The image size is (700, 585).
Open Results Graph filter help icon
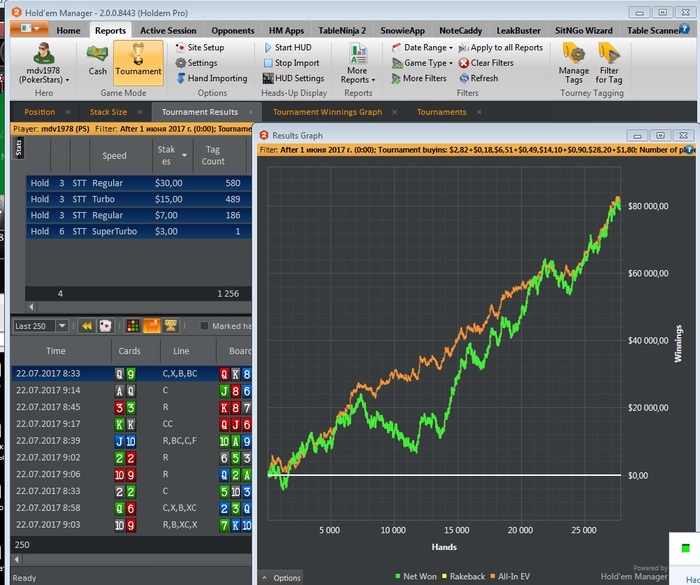pyautogui.click(x=690, y=150)
